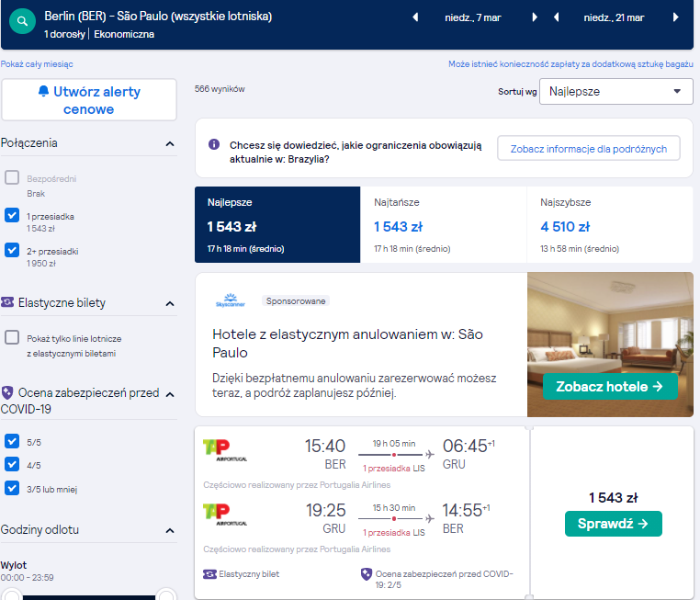Open the Sortuj wg Najlepsze dropdown
Screen dimensions: 700x600
pos(616,92)
